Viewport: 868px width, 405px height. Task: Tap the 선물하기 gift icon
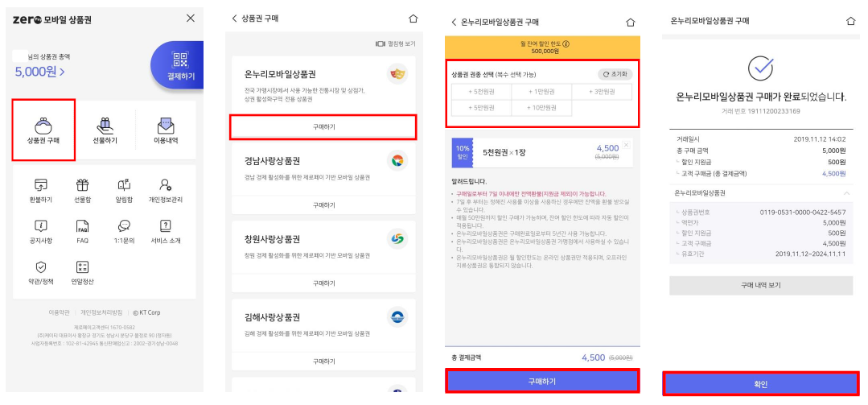pos(105,126)
